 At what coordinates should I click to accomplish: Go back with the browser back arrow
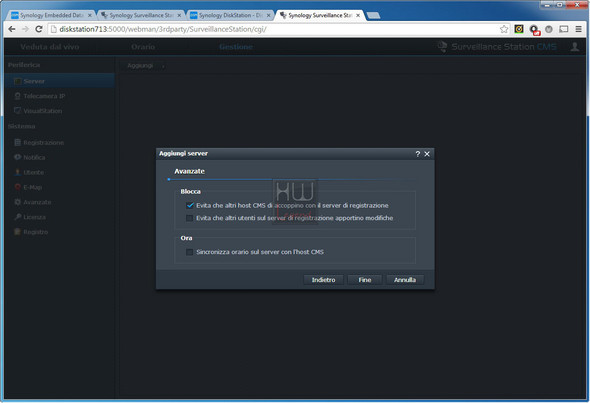point(12,29)
